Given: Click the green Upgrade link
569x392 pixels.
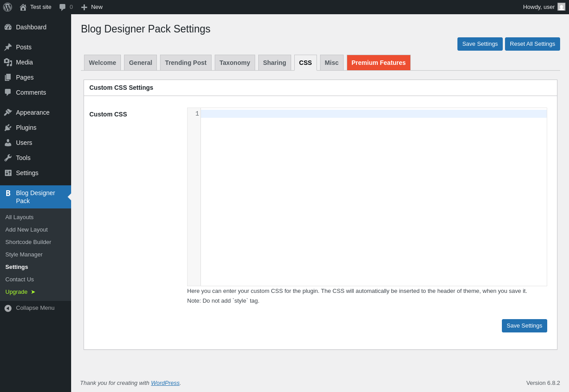Looking at the screenshot, I should [x=20, y=292].
